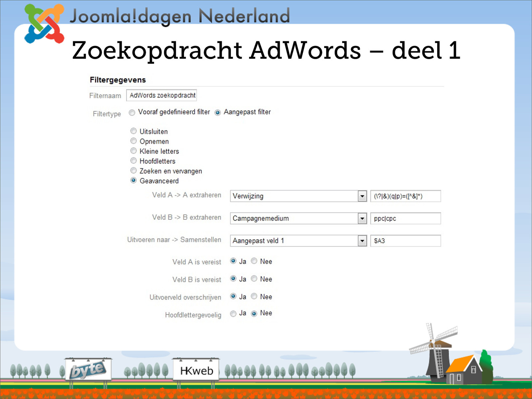Viewport: 532px width, 399px height.
Task: Set Veld A is vereist to Nee
Action: (254, 261)
